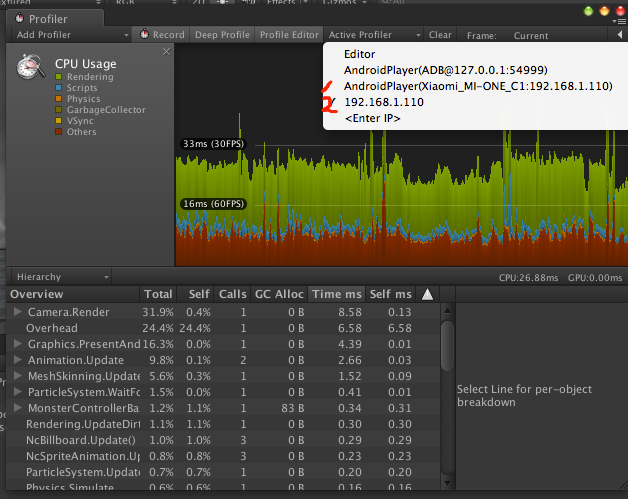Toggle Others legend swatch

(58, 132)
